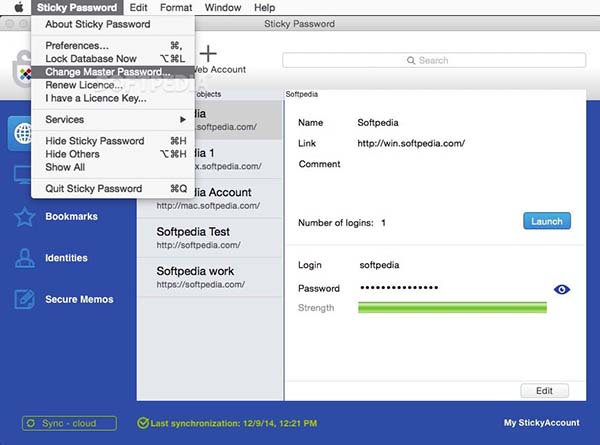Select Renew Licence menu entry
600x445 pixels.
113,85
